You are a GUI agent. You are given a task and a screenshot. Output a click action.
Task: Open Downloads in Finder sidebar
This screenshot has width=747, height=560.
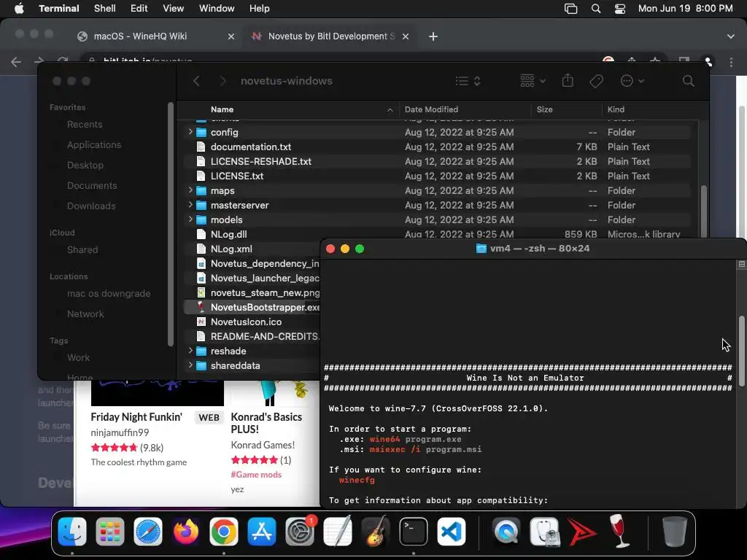91,206
